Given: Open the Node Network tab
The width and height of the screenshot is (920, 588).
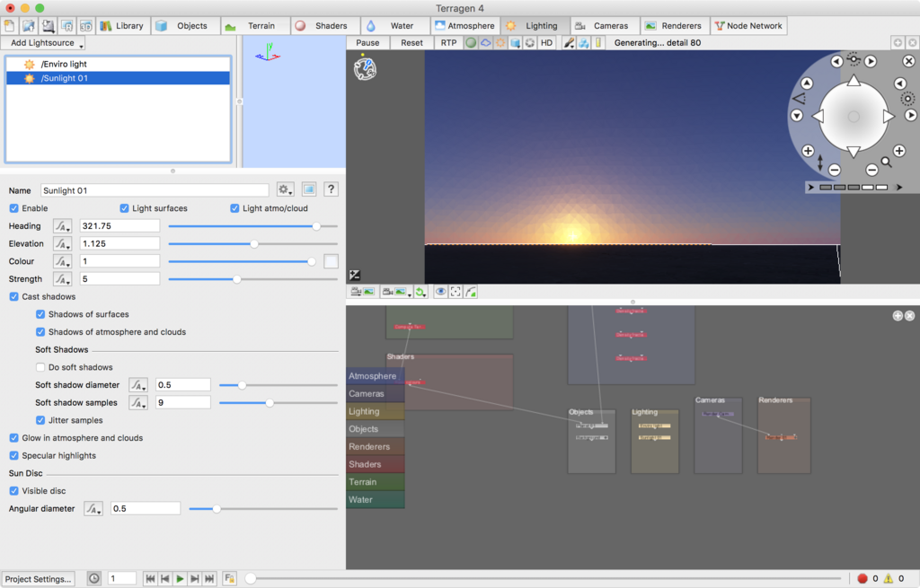Looking at the screenshot, I should pos(748,26).
